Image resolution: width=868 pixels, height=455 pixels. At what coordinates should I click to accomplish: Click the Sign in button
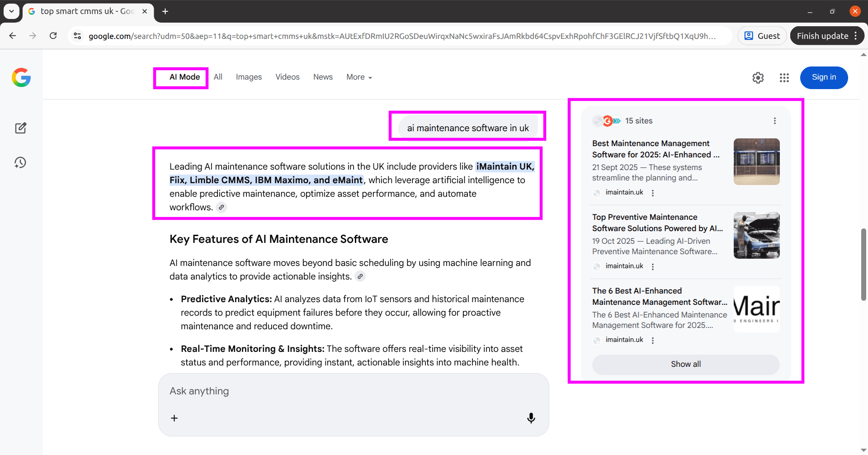(x=824, y=77)
